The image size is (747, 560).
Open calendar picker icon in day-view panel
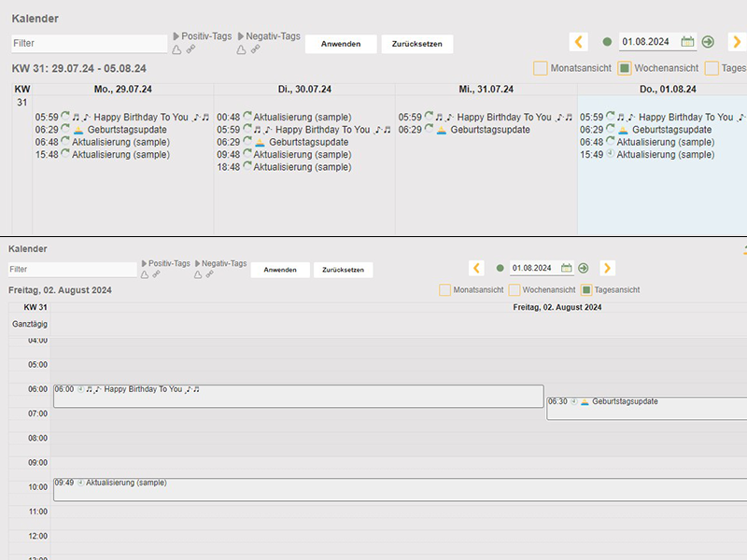click(x=566, y=268)
